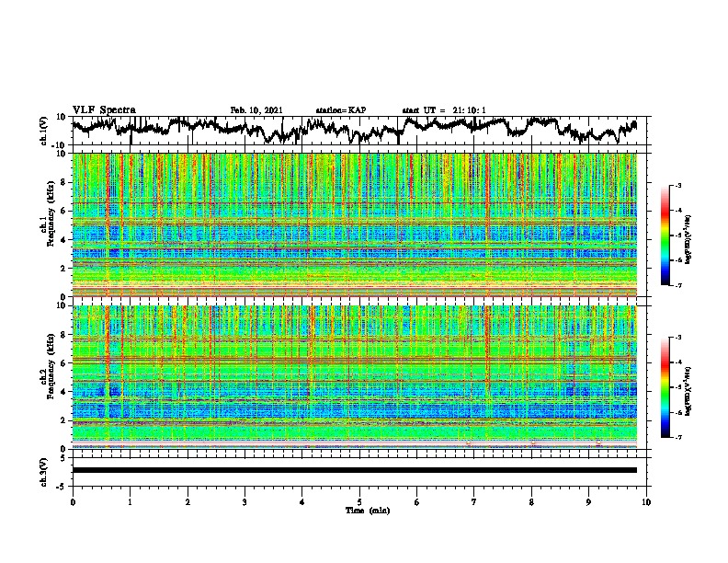The width and height of the screenshot is (728, 563).
Task: Click time axis tick label '10'
Action: click(646, 502)
